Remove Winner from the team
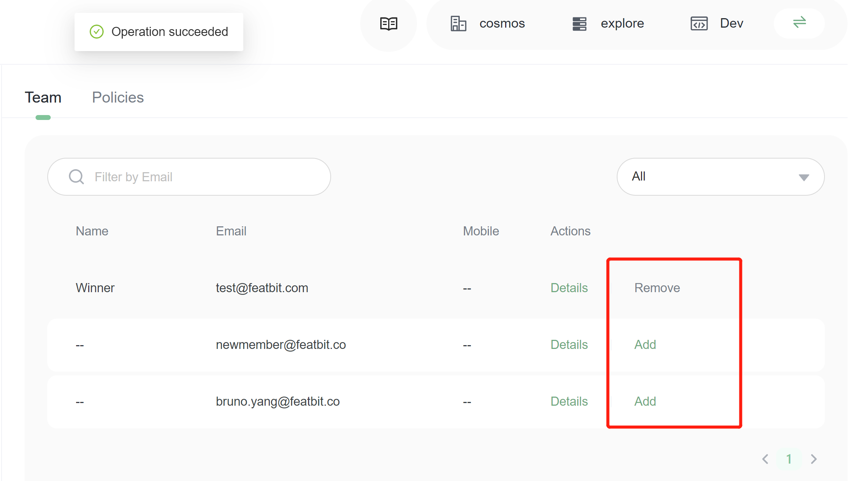The image size is (868, 481). pos(657,288)
